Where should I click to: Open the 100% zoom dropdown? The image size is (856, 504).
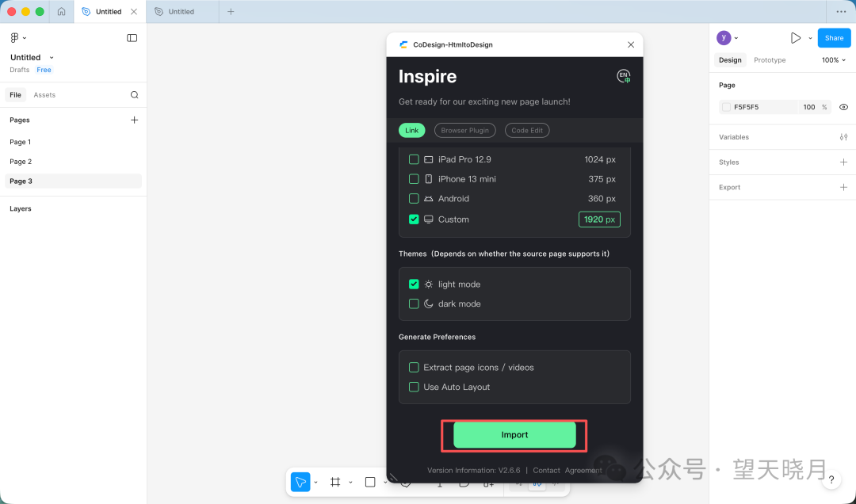point(834,60)
